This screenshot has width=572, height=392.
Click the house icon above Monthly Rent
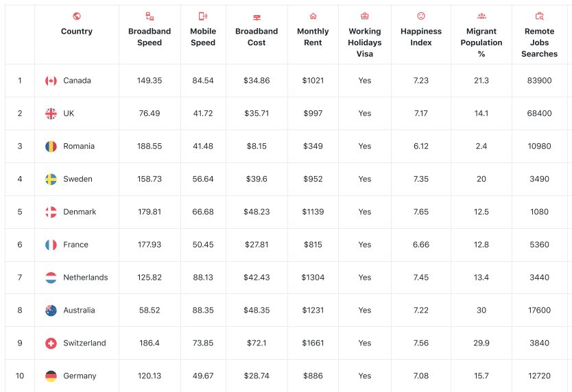tap(313, 16)
